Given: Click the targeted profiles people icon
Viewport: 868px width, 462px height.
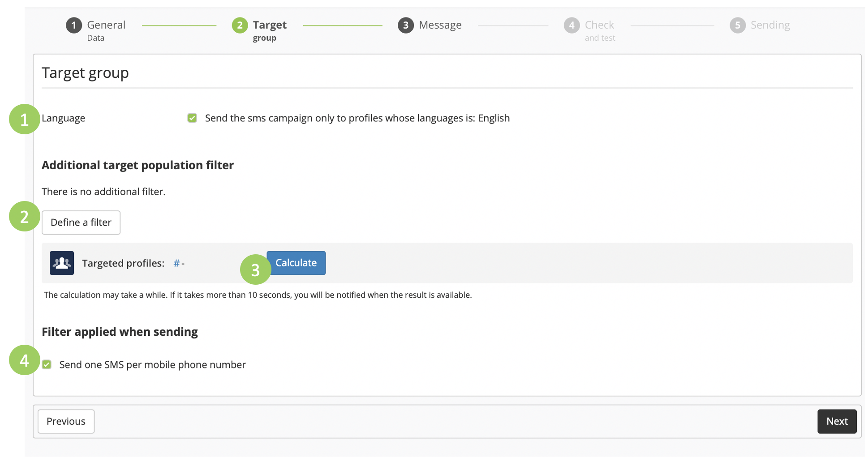Looking at the screenshot, I should coord(62,263).
